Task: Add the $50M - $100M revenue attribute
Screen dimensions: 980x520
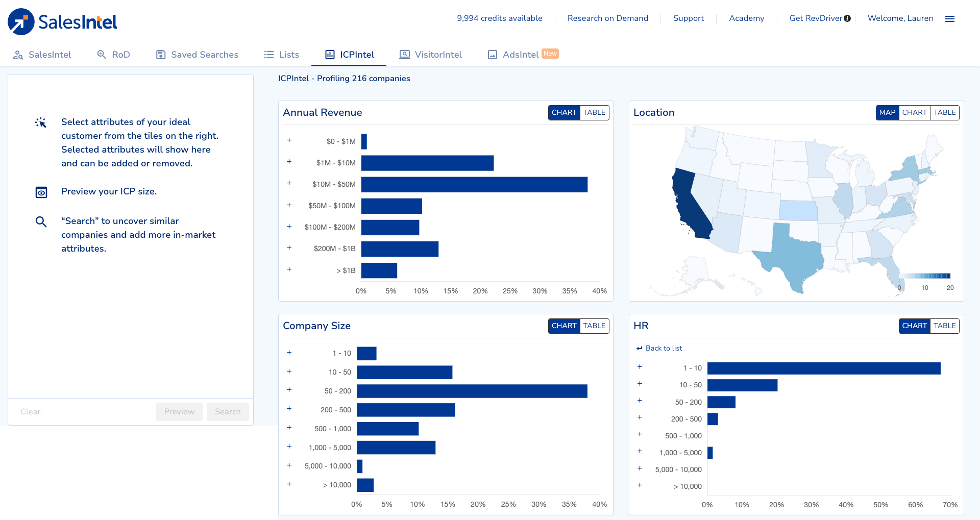Action: pos(289,205)
